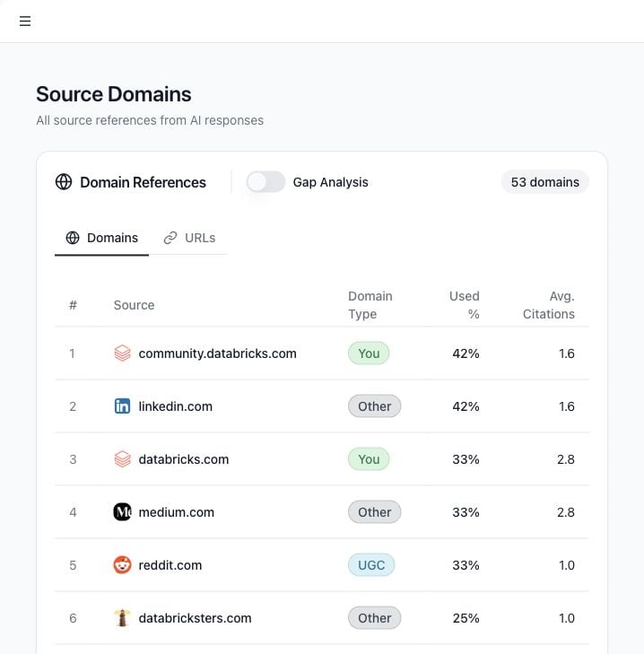Click the LinkedIn logo icon

(122, 406)
